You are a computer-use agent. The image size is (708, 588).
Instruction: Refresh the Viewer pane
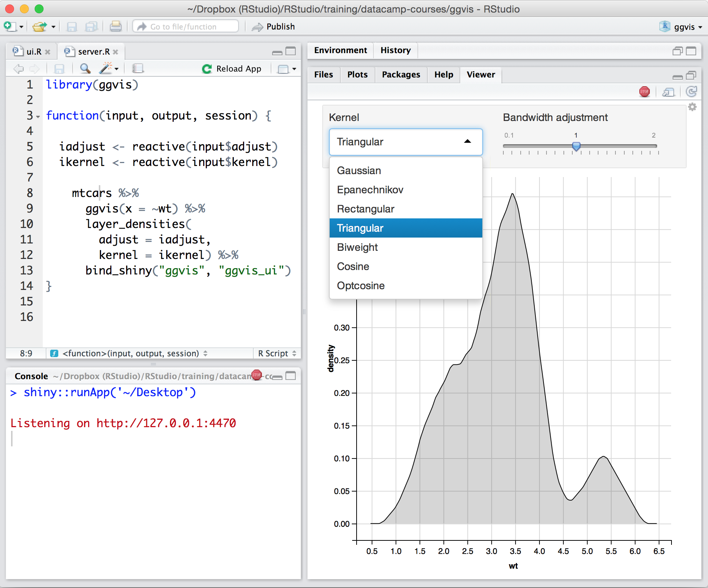coord(691,91)
